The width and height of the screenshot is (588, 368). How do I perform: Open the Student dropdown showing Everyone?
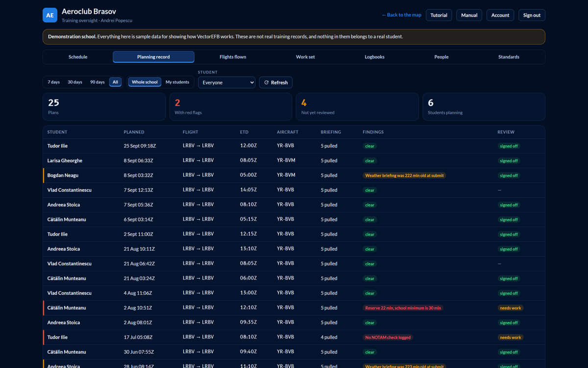point(227,82)
